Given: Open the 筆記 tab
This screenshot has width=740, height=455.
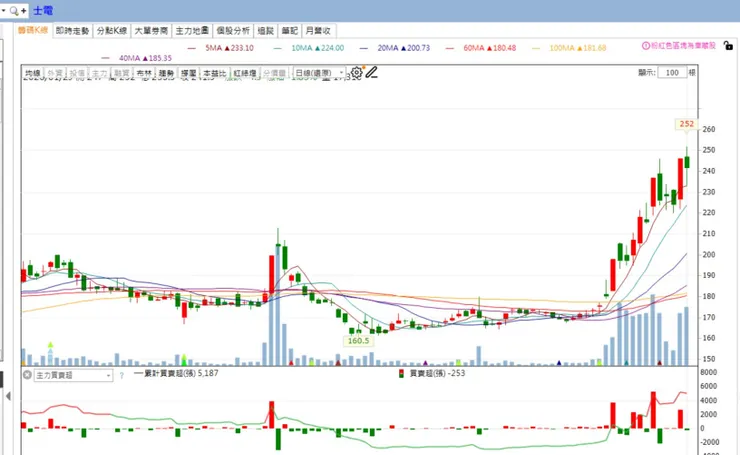Looking at the screenshot, I should click(289, 31).
